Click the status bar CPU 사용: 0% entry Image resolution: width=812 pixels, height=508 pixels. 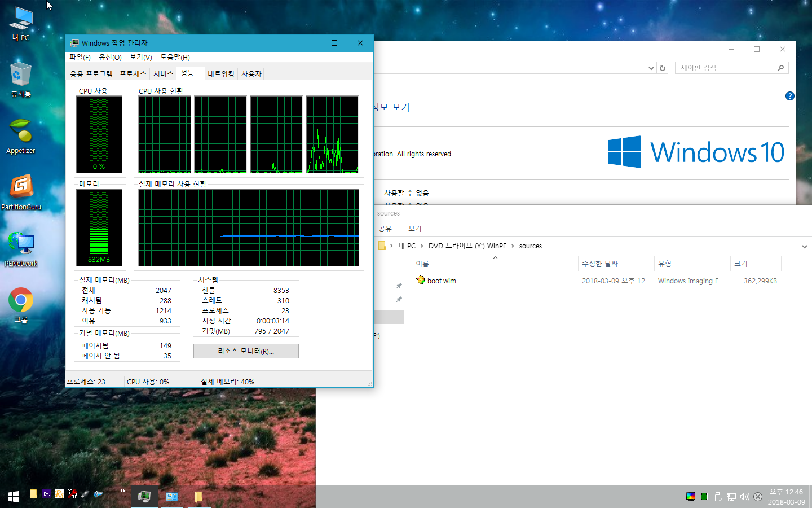point(148,382)
